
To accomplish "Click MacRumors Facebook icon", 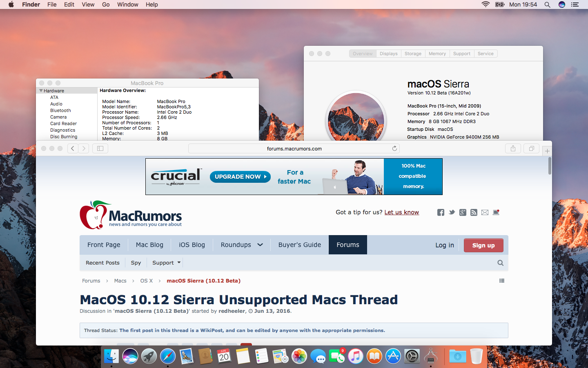I will click(x=441, y=212).
